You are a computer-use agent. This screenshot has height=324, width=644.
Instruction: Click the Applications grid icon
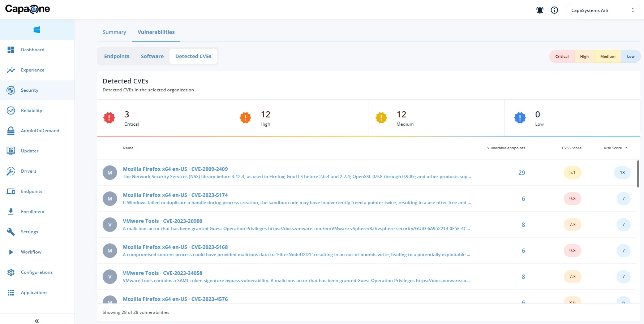tap(11, 293)
